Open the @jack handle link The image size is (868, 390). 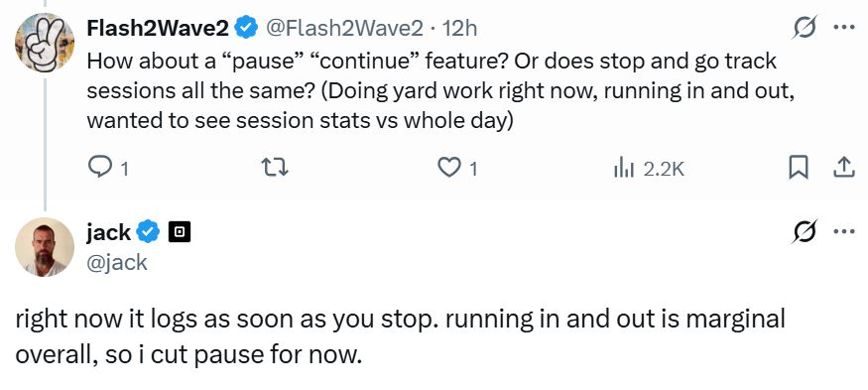pos(117,261)
